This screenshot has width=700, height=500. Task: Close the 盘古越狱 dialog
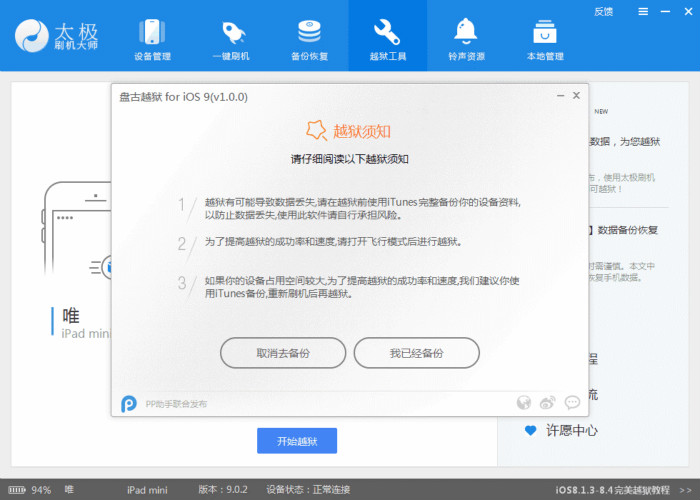tap(576, 96)
